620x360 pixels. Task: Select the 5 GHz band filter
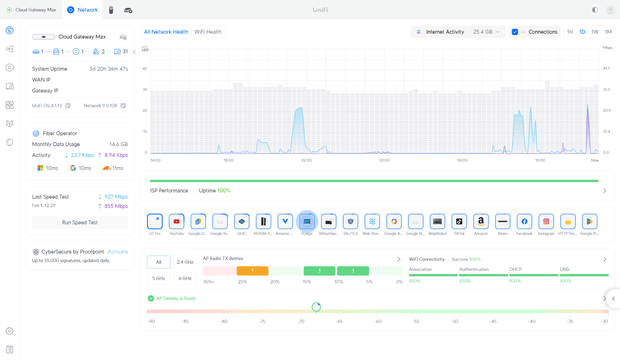tap(159, 278)
